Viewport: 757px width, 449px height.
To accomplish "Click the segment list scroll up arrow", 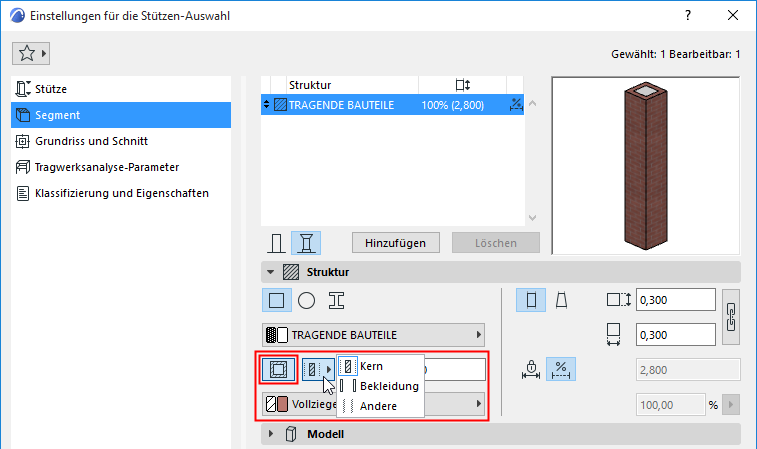I will click(x=533, y=103).
